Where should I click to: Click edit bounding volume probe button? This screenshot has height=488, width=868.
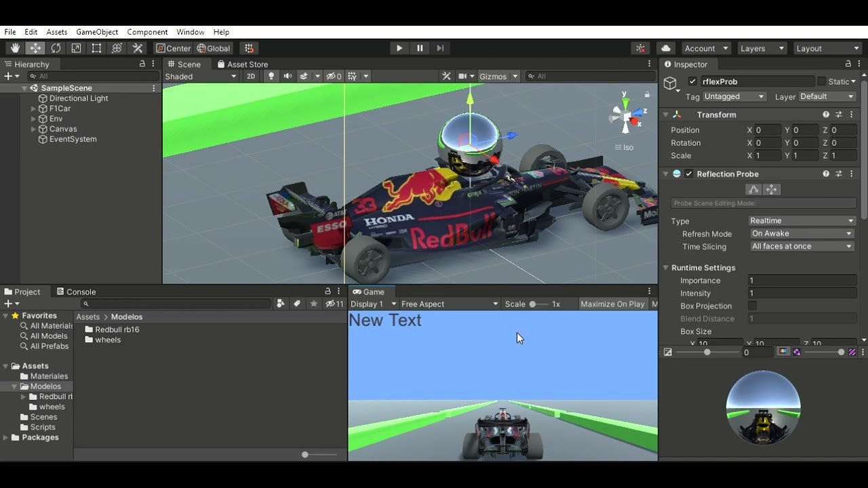tap(753, 190)
